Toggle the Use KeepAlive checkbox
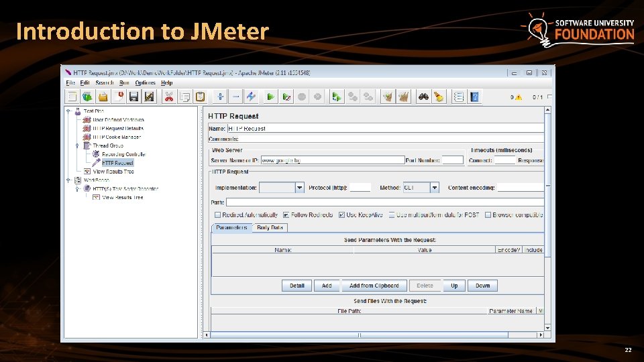The image size is (644, 362). pos(341,215)
